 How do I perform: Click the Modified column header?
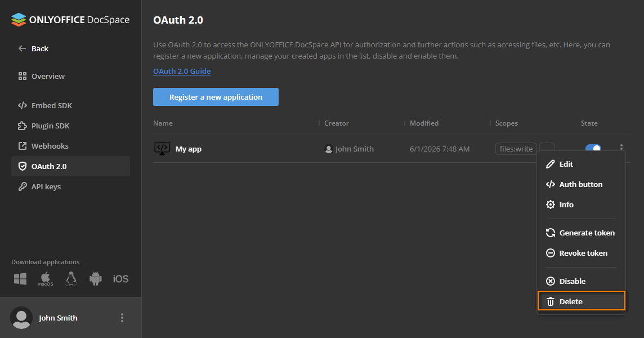pos(424,123)
